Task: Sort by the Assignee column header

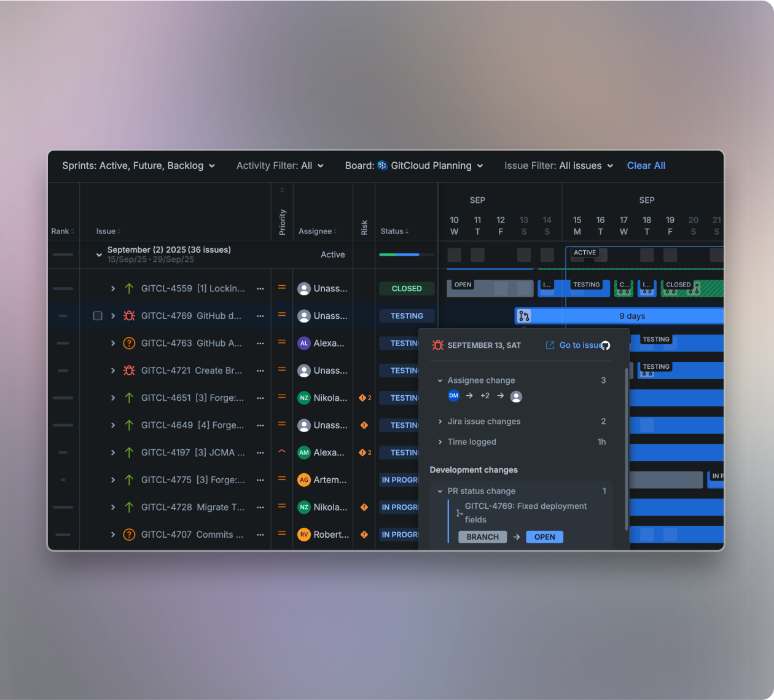Action: (x=318, y=232)
